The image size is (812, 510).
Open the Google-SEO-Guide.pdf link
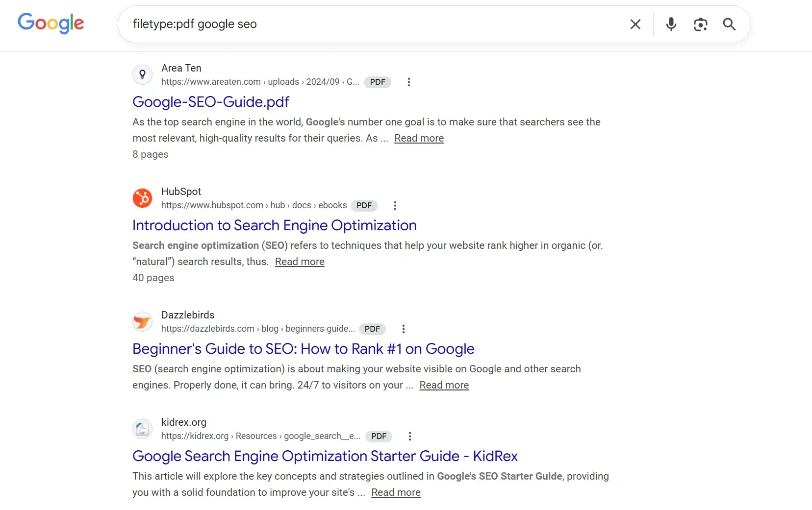[x=210, y=102]
